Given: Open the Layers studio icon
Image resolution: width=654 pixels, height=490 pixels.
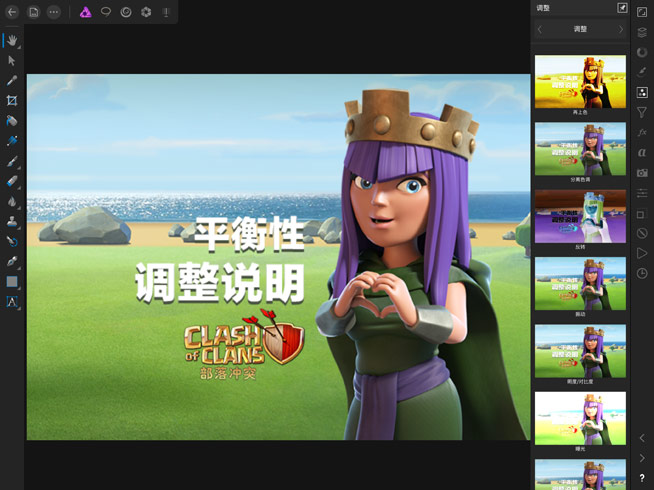Looking at the screenshot, I should click(x=642, y=32).
